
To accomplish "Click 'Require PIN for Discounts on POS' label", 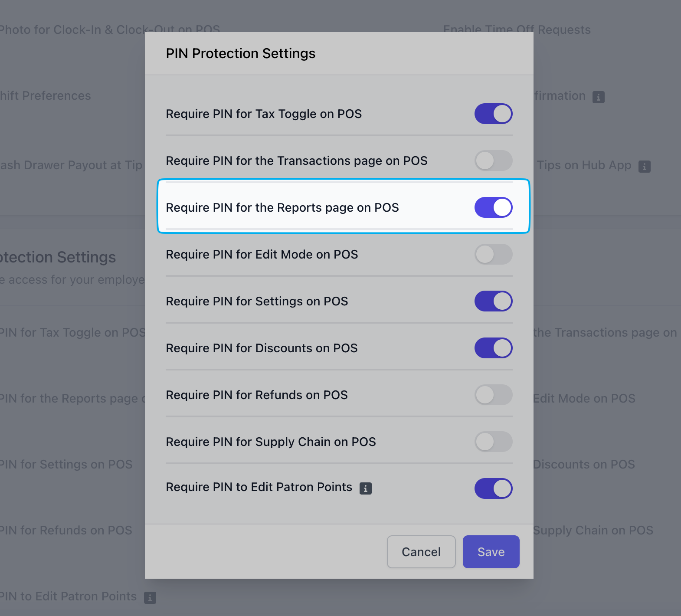I will (x=262, y=348).
